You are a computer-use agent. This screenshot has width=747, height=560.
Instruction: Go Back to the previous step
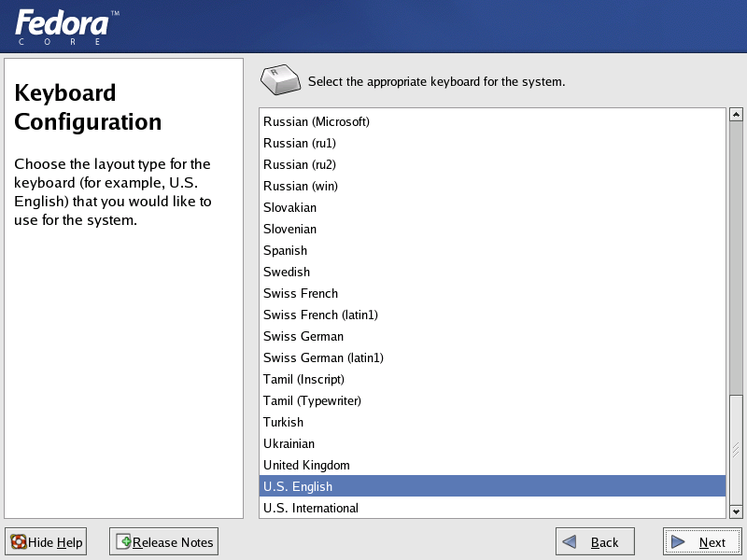(595, 541)
